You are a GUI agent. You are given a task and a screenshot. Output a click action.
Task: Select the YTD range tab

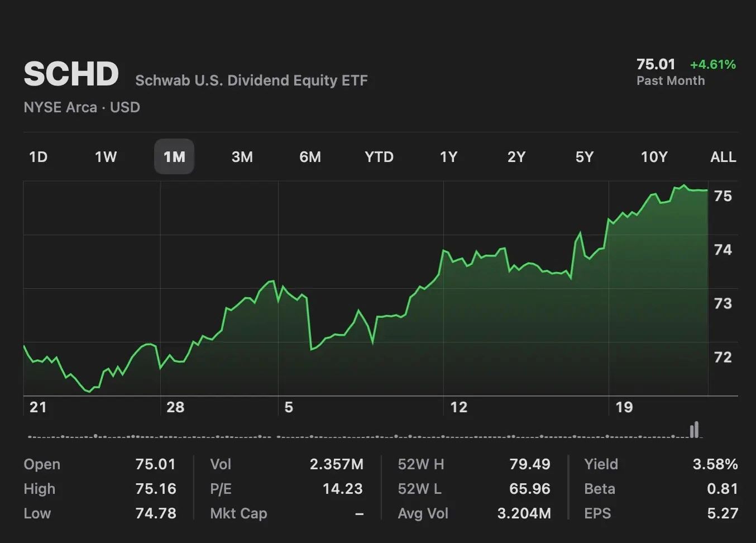379,157
